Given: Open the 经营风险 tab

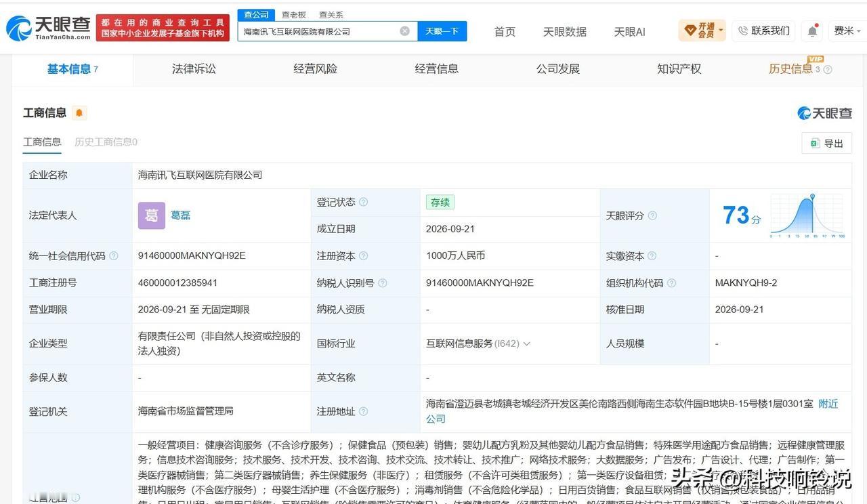Looking at the screenshot, I should click(315, 69).
